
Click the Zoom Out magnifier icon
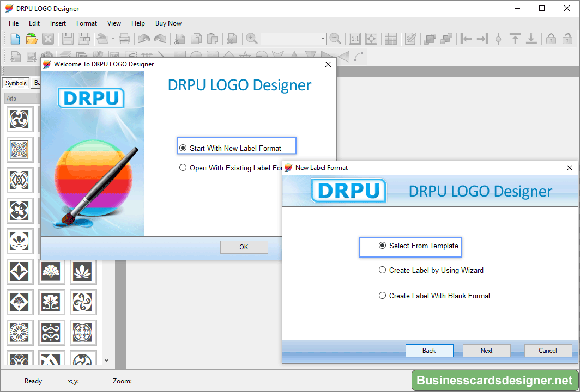[x=335, y=39]
